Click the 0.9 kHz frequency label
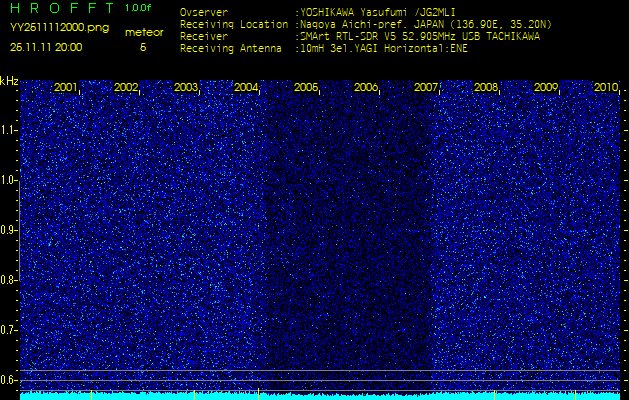The width and height of the screenshot is (629, 400). (x=7, y=230)
